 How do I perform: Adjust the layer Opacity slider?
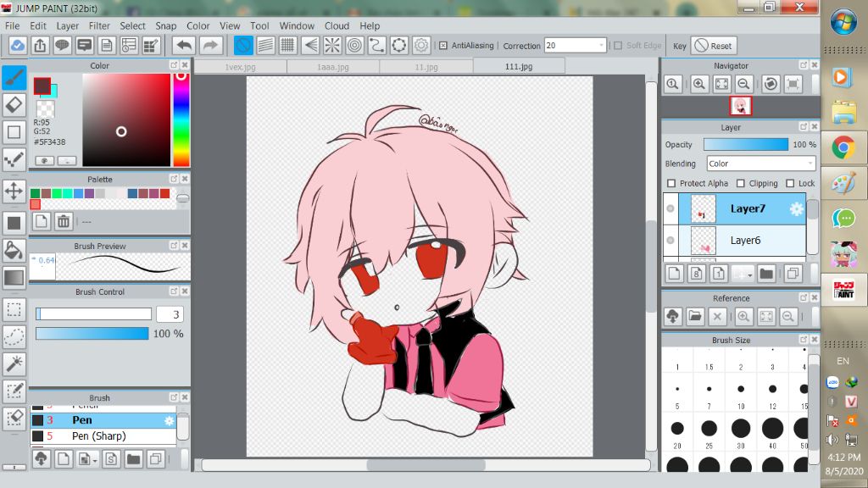pos(746,144)
